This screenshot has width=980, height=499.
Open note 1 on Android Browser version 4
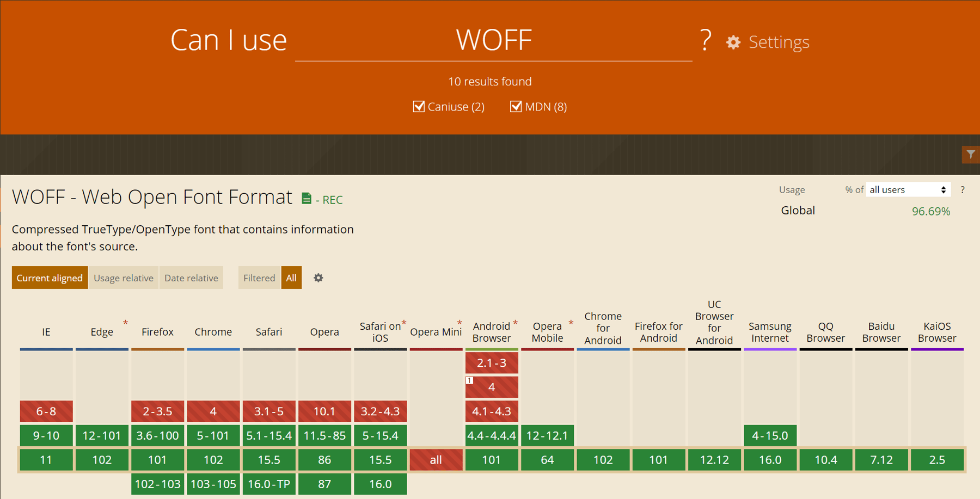point(469,381)
